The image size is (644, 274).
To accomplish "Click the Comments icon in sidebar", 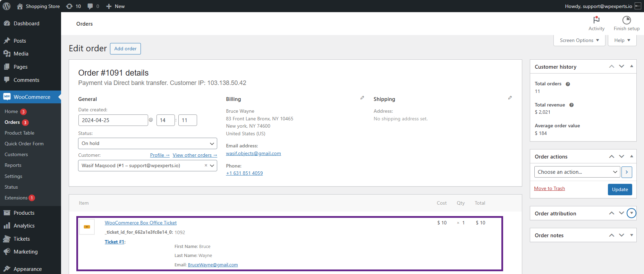I will pos(7,80).
